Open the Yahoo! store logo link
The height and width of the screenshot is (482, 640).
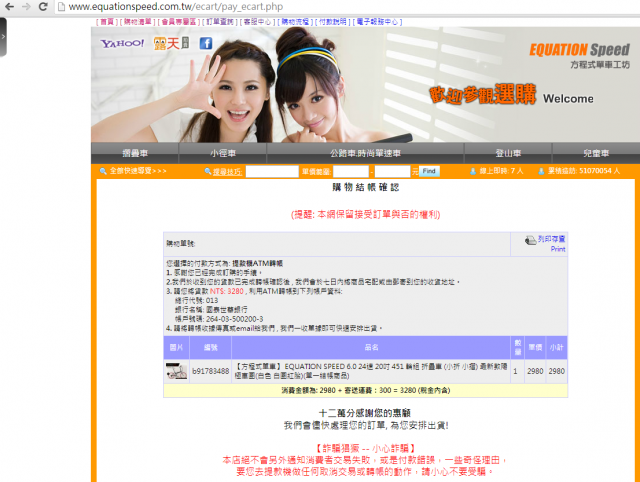point(122,43)
